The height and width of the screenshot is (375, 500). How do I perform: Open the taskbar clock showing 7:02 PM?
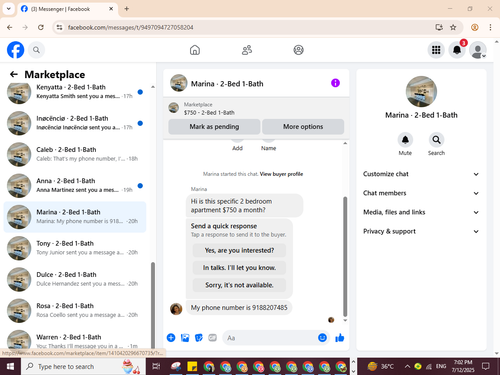(x=463, y=366)
